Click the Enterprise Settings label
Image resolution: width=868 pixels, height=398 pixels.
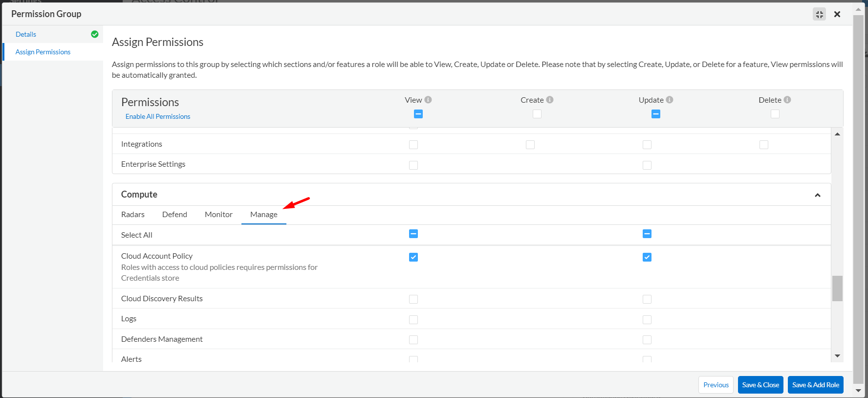153,164
